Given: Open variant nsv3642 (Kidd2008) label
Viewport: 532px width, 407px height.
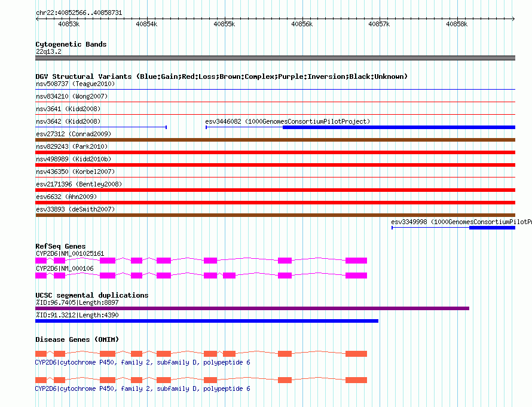Looking at the screenshot, I should pyautogui.click(x=68, y=121).
